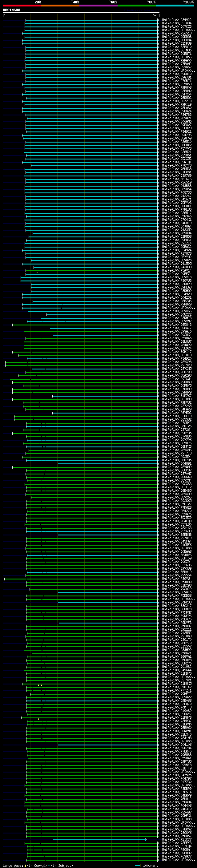Click the yellow gap marker in the A3AV14 row

(x=37, y=272)
